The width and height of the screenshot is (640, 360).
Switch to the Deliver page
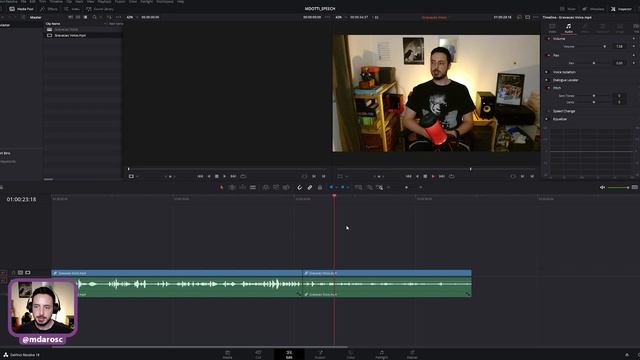coord(412,354)
